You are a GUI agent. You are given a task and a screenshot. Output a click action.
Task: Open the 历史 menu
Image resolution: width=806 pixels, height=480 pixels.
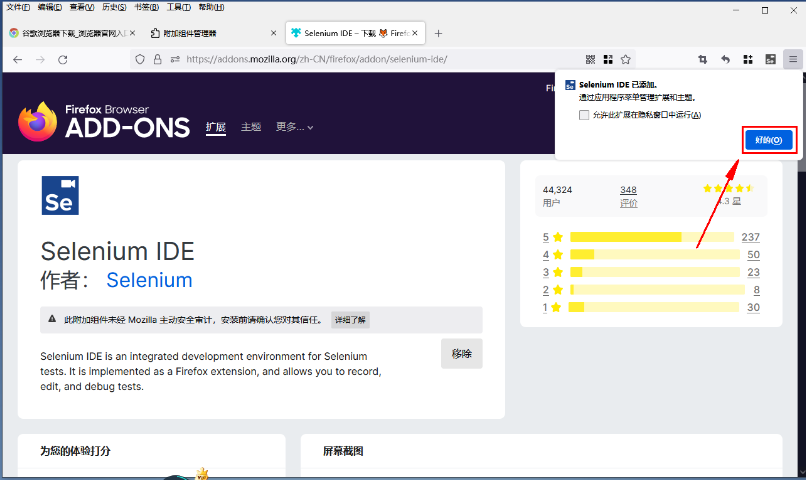(114, 7)
